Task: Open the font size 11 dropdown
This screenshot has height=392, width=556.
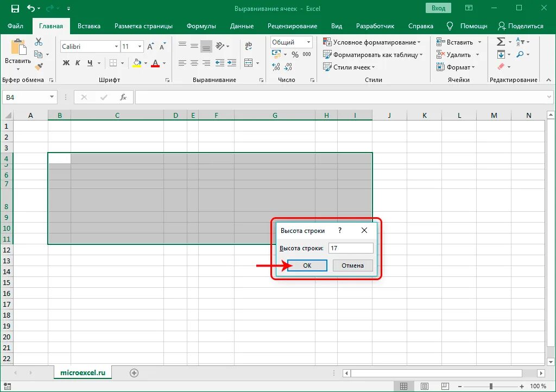Action: (140, 47)
